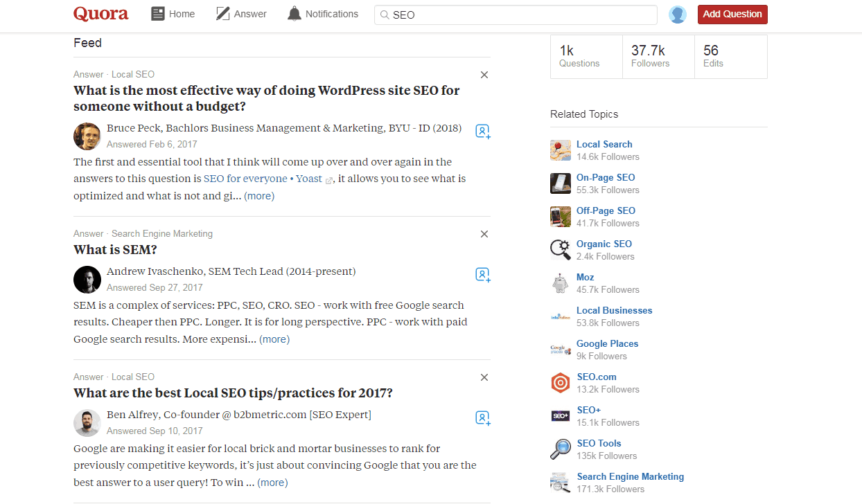862x504 pixels.
Task: Expand Ben Alfrey's answer with (more)
Action: (272, 483)
